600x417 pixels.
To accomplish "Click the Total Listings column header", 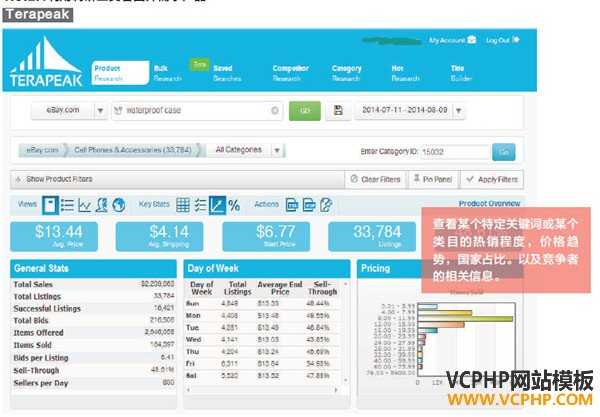I will [x=237, y=288].
